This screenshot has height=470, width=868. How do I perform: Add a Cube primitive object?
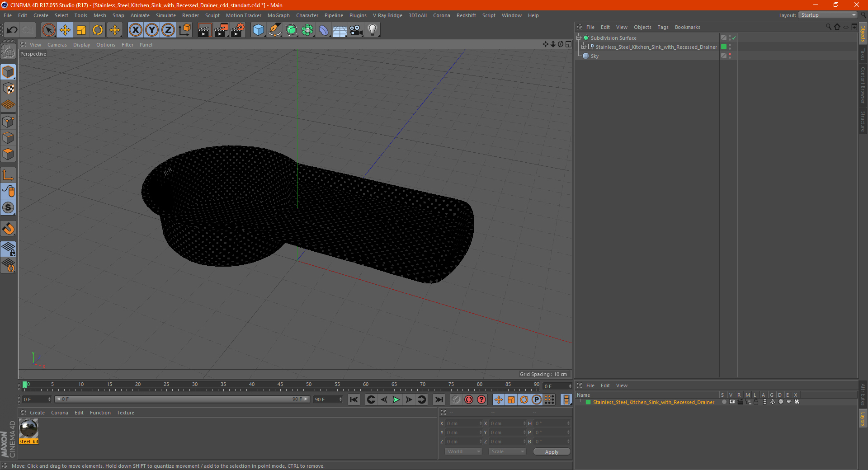pos(258,30)
